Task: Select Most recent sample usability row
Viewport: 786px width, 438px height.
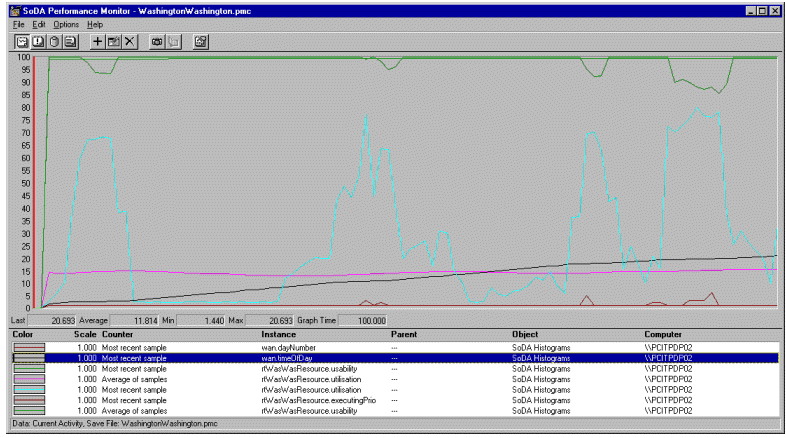Action: click(x=395, y=368)
